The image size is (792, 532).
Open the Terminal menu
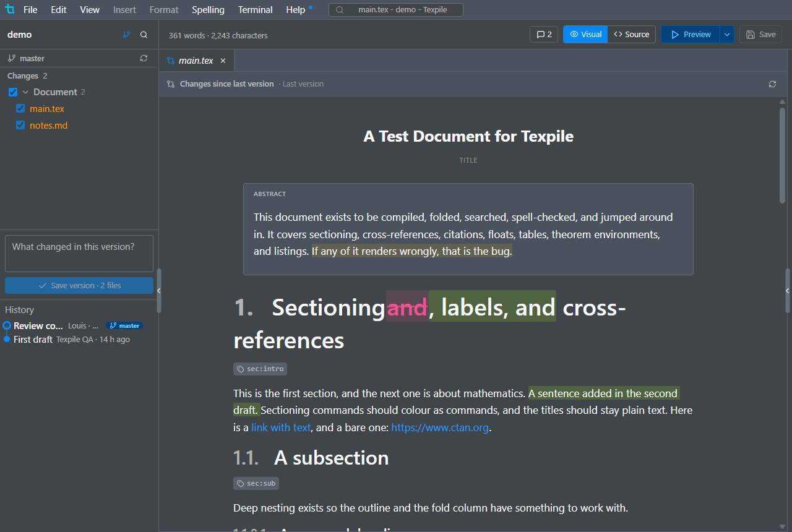coord(255,10)
